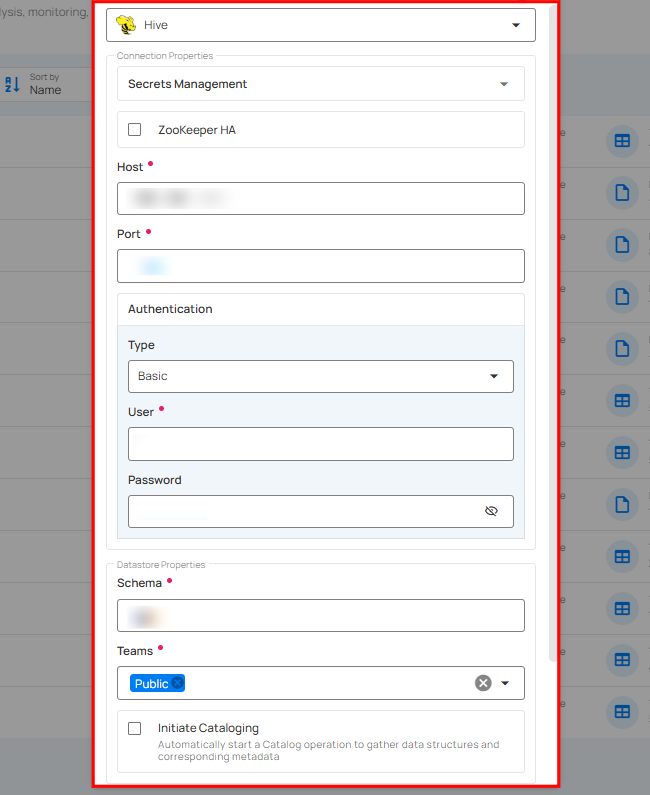Click the Schema input field
The width and height of the screenshot is (650, 795).
[x=320, y=615]
